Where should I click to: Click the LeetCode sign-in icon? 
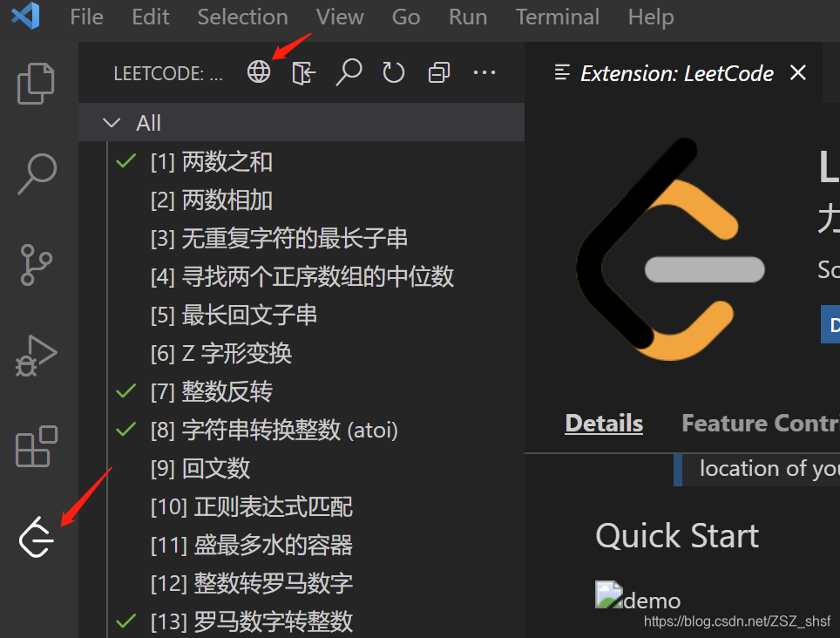(x=304, y=72)
